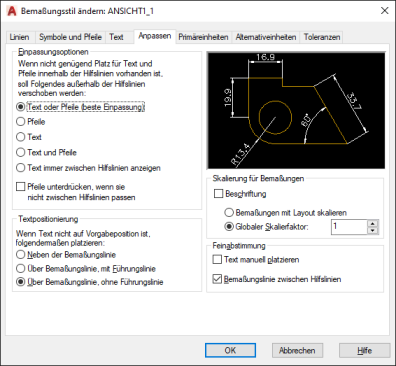Check Text manuell platzieren option
Viewport: 396px width, 366px height.
tap(217, 259)
